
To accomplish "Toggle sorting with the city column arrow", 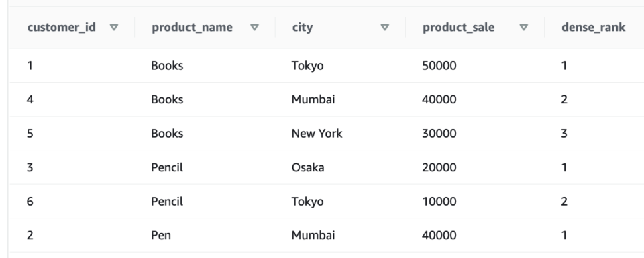I will (385, 27).
